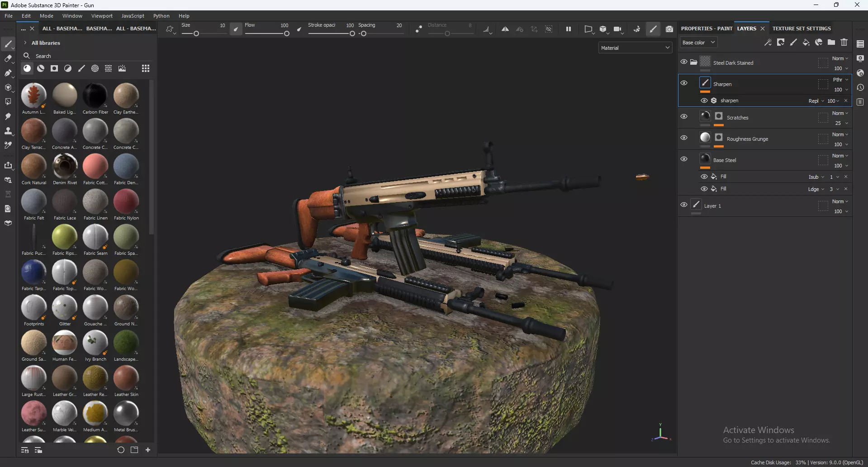
Task: Open the Edit menu
Action: click(x=26, y=16)
